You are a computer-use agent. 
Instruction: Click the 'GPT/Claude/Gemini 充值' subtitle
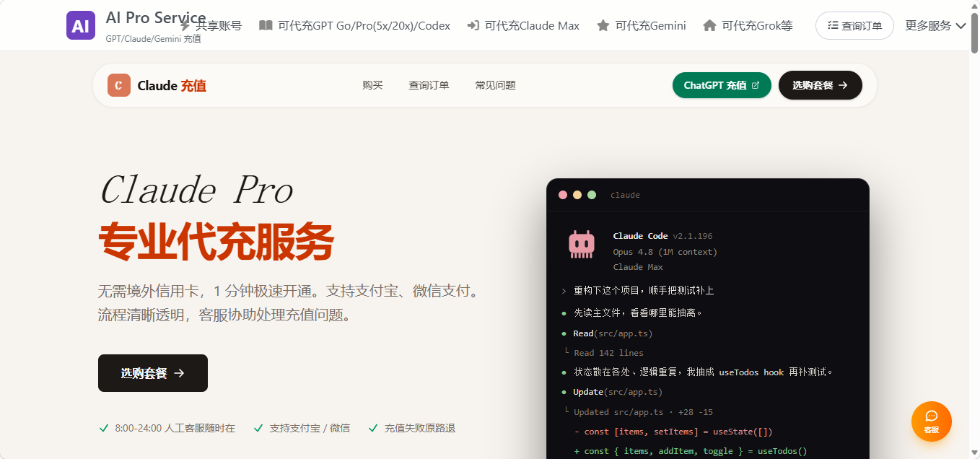point(153,39)
